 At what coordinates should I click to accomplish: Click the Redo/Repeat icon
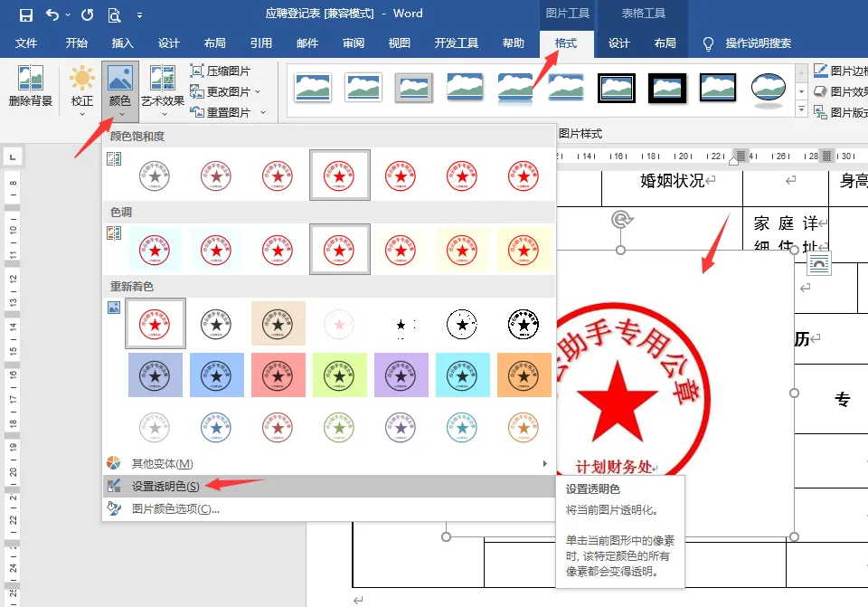tap(88, 15)
